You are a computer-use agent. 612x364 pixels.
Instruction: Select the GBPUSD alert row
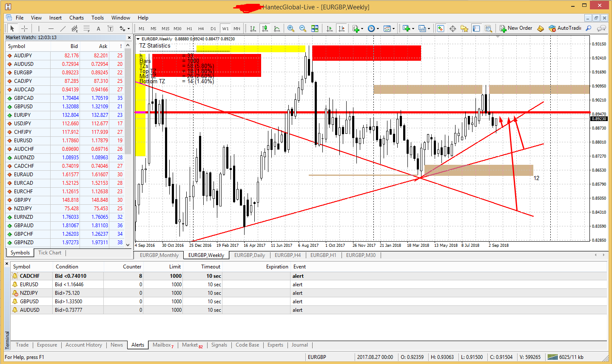coord(309,302)
